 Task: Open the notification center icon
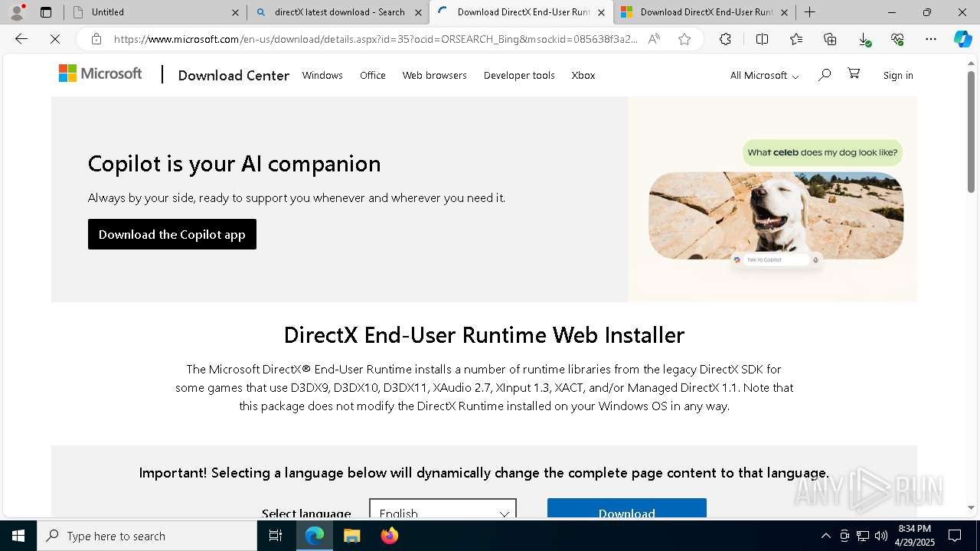click(x=955, y=536)
